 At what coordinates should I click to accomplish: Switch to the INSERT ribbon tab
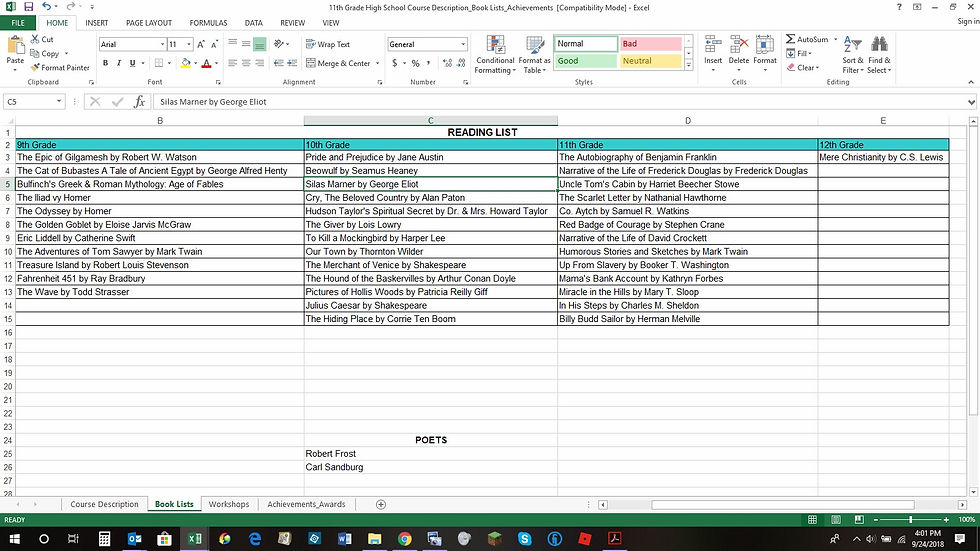97,23
